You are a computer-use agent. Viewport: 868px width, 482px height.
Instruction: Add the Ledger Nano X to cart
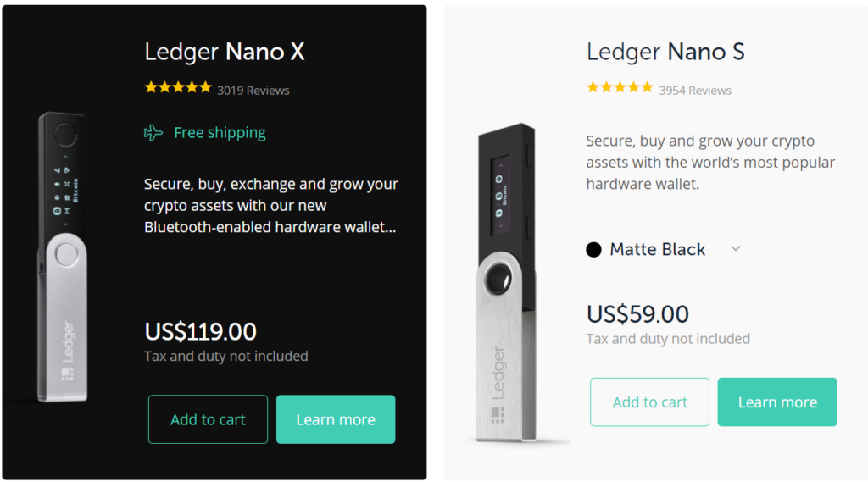[208, 419]
